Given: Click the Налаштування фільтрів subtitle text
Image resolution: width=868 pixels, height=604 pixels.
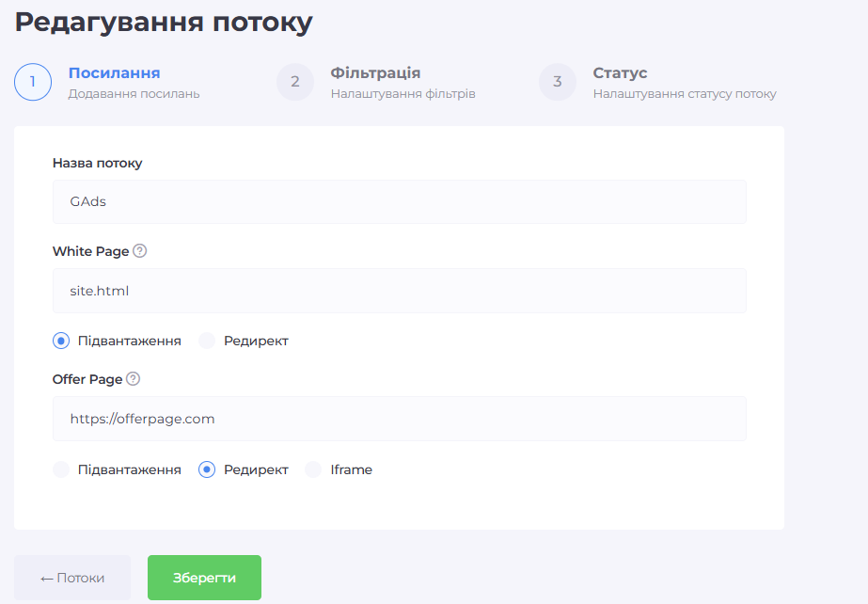Looking at the screenshot, I should click(x=404, y=94).
